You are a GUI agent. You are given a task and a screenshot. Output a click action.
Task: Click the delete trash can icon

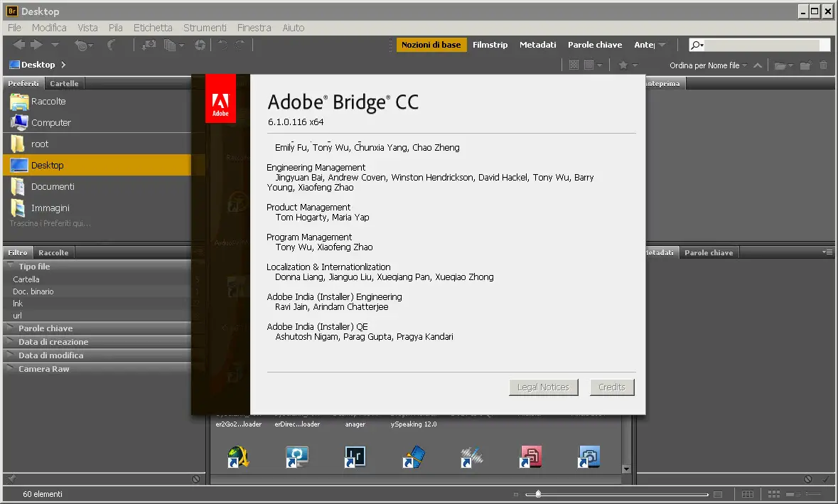coord(824,65)
